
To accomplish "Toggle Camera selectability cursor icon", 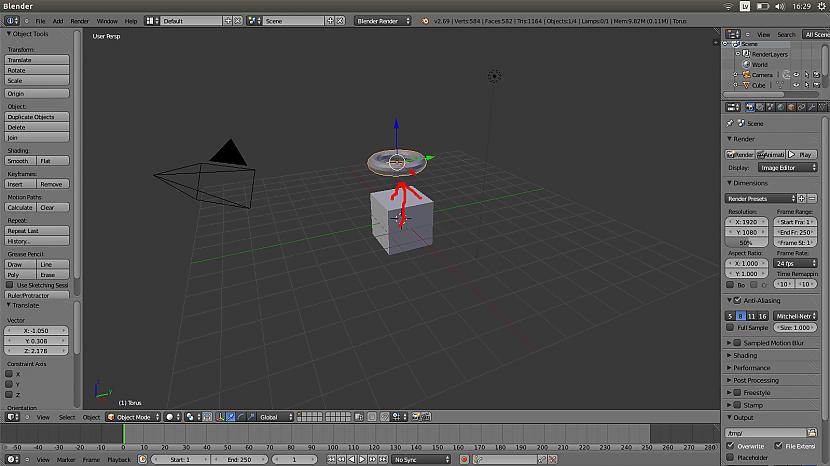I will point(806,75).
